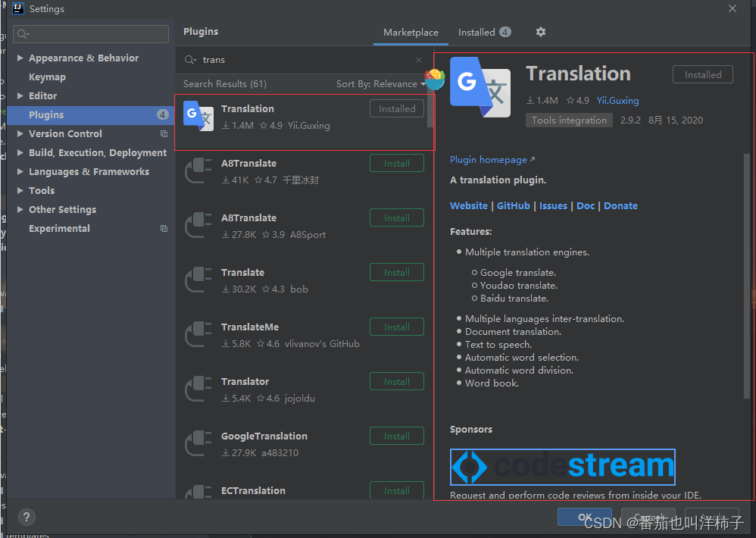Image resolution: width=756 pixels, height=538 pixels.
Task: Select the GoogleTranslation plugin name
Action: point(264,436)
